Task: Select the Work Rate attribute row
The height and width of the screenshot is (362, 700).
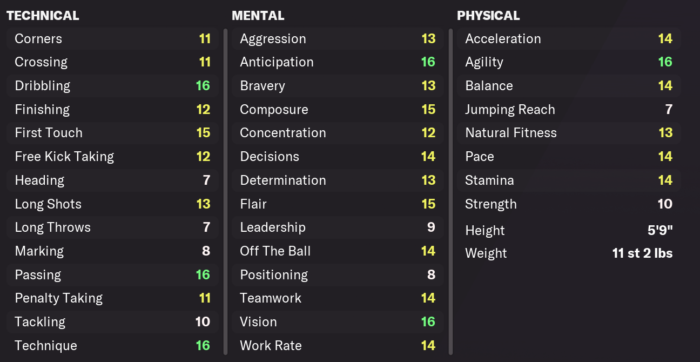Action: (x=338, y=345)
